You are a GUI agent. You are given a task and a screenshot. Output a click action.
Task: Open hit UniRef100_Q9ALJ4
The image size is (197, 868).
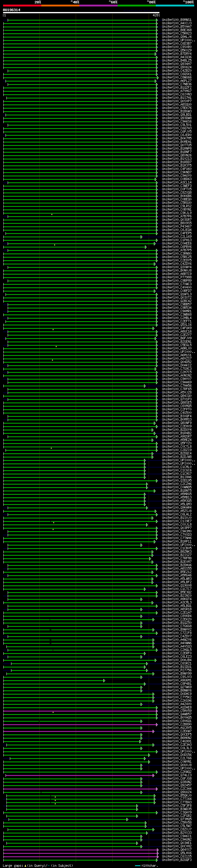[x=176, y=37]
